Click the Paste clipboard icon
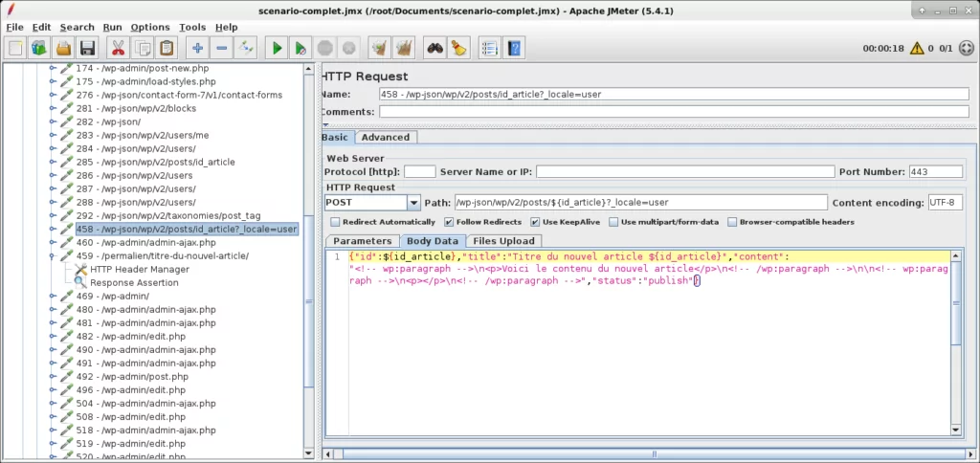The height and width of the screenshot is (463, 980). tap(167, 48)
